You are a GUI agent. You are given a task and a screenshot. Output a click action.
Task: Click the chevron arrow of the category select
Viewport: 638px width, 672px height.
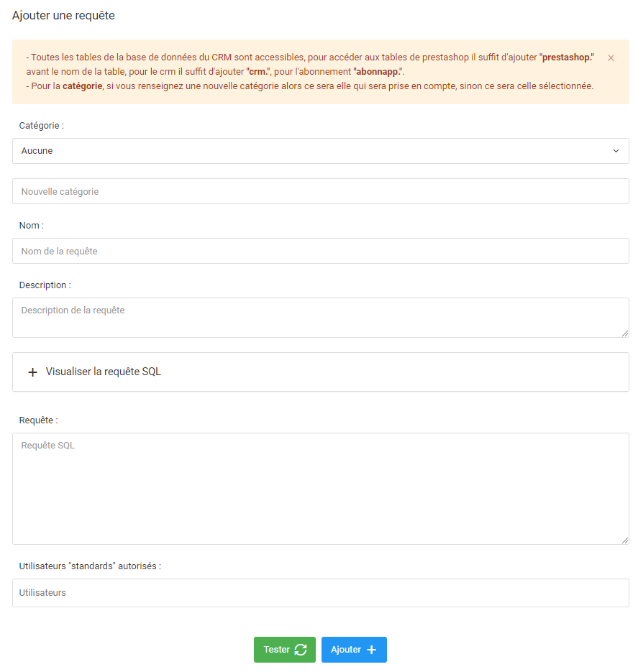pos(616,151)
